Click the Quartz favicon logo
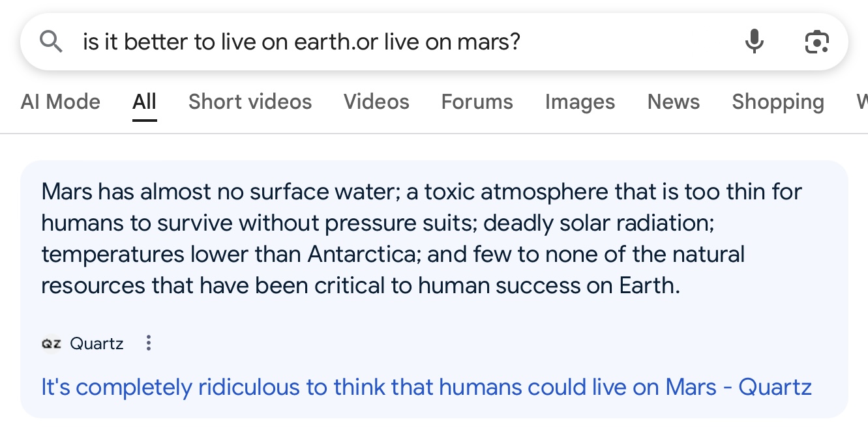The width and height of the screenshot is (868, 445). [51, 343]
